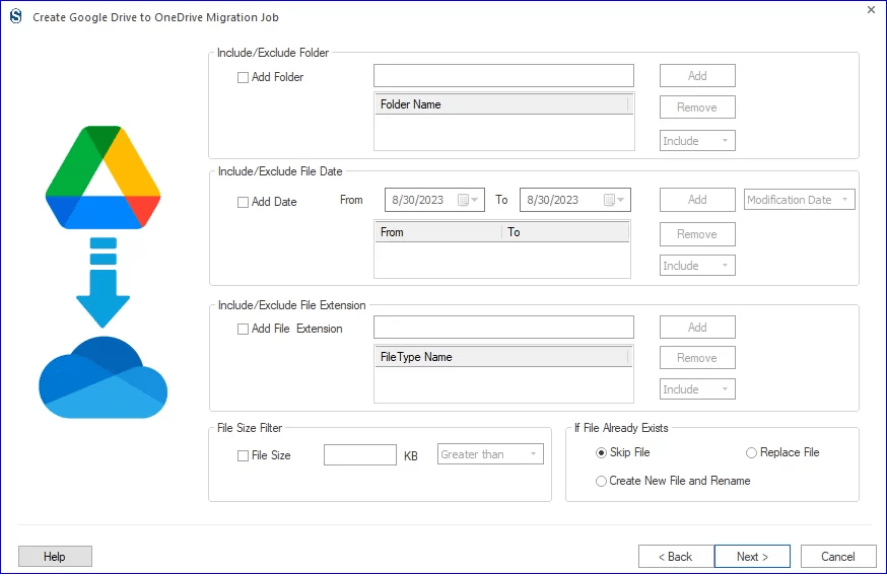
Task: Proceed with the Next > button
Action: 752,556
